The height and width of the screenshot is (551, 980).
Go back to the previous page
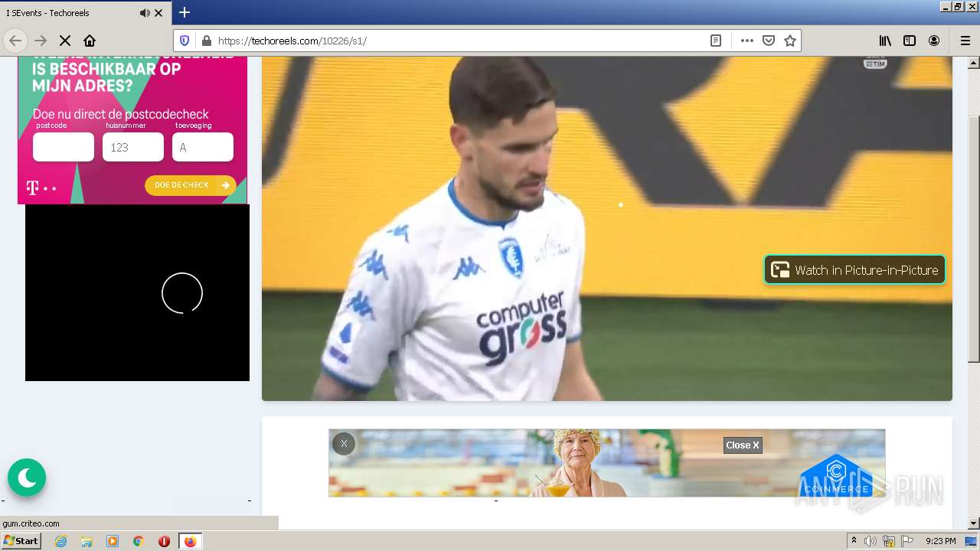tap(15, 41)
